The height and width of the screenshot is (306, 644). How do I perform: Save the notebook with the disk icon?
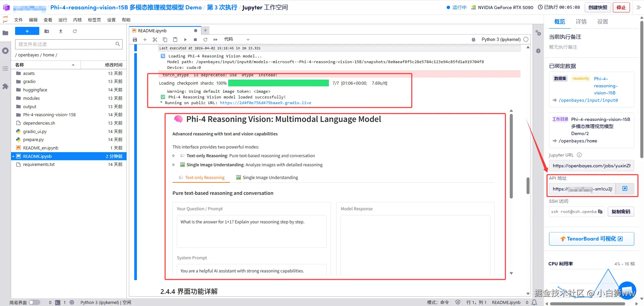(135, 40)
